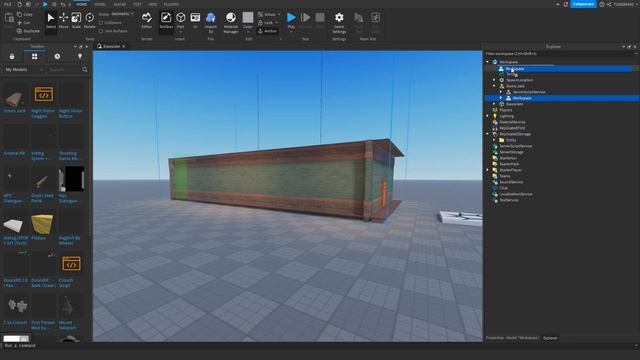
Task: Open the Toolbox Marketplace tab icon
Action: pyautogui.click(x=12, y=56)
